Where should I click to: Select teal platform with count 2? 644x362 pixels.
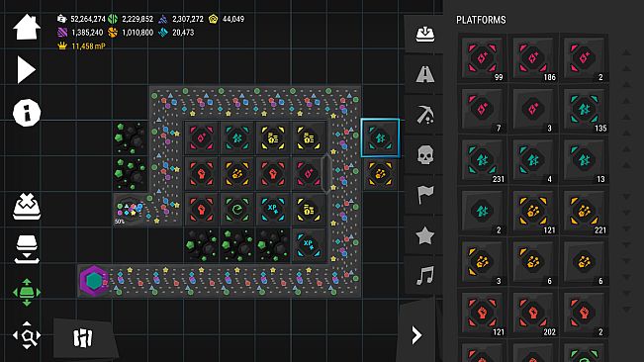[x=482, y=212]
